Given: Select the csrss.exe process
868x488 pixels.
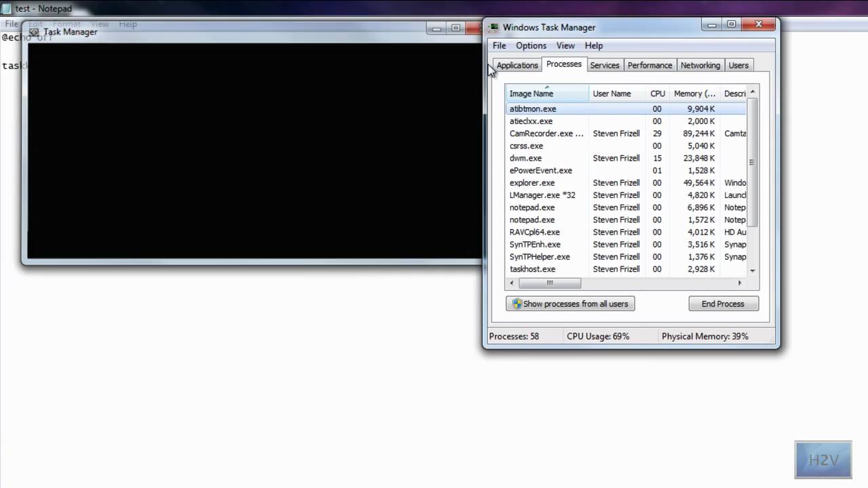Looking at the screenshot, I should (x=626, y=146).
